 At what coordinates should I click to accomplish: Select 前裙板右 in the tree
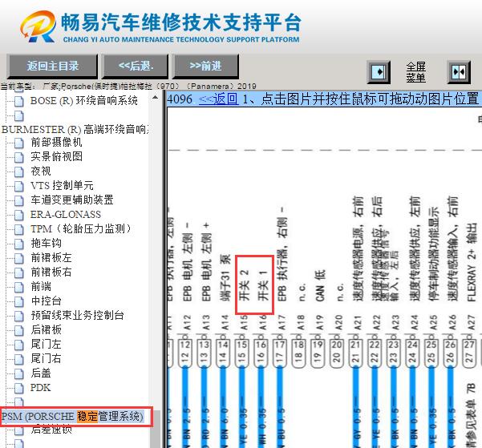click(x=51, y=272)
